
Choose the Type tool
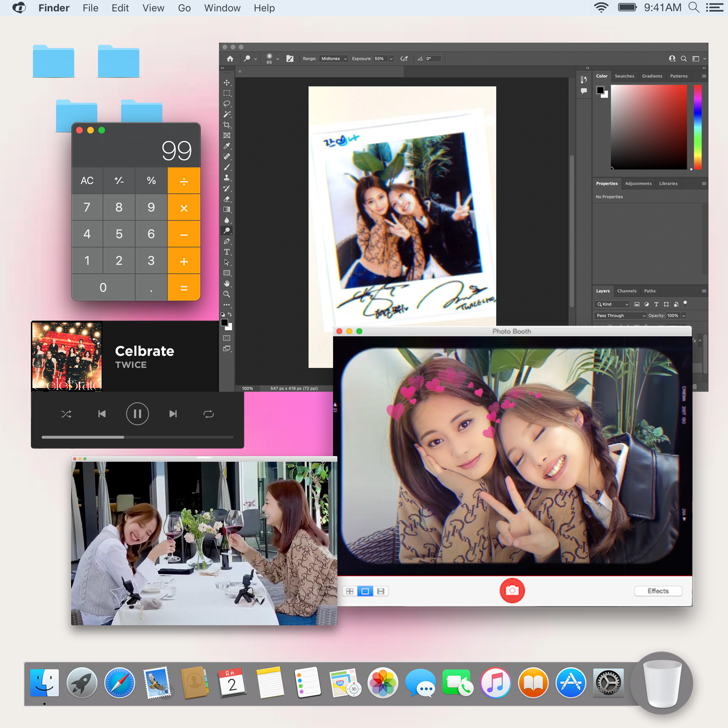(x=226, y=252)
